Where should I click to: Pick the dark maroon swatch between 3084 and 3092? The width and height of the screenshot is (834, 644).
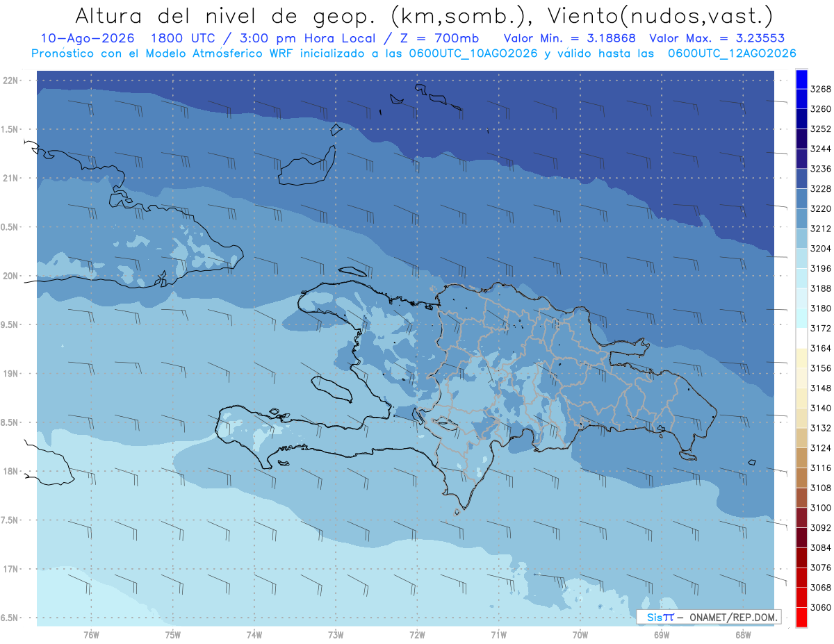[801, 538]
